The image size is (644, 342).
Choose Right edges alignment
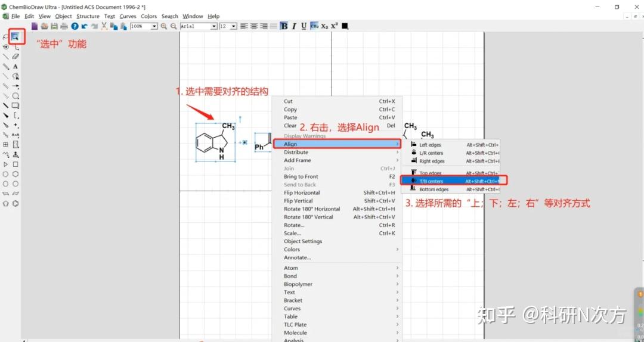(x=451, y=161)
